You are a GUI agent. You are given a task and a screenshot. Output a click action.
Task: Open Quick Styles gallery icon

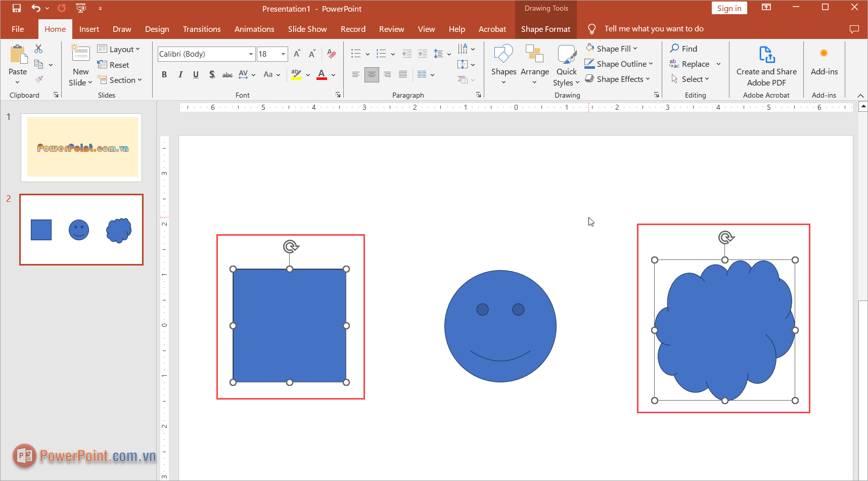pyautogui.click(x=566, y=54)
